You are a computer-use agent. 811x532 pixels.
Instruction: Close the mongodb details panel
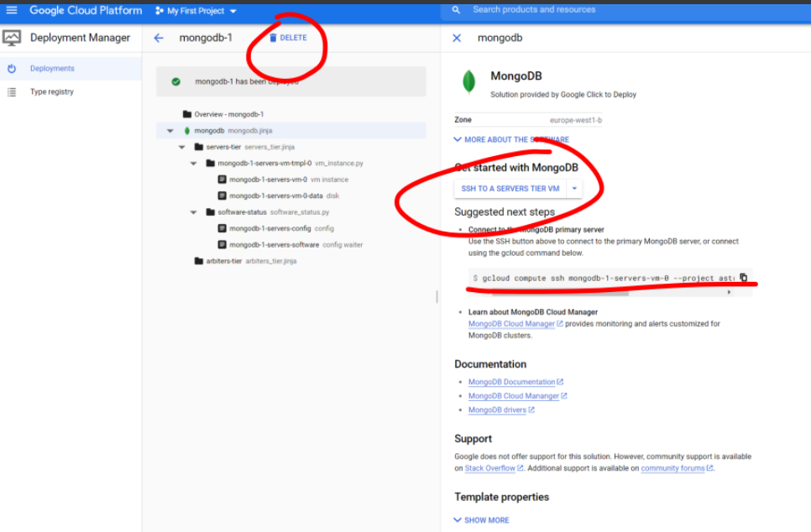(x=457, y=38)
